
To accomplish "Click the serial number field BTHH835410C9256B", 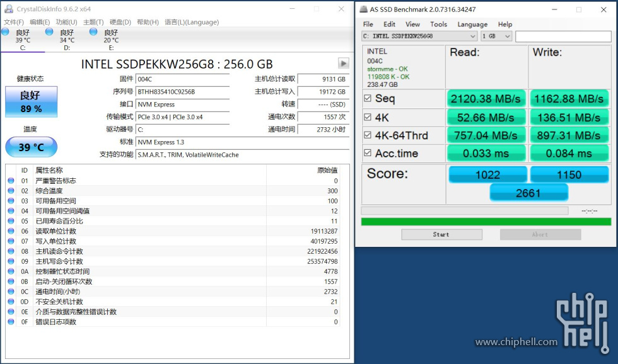I will [182, 92].
